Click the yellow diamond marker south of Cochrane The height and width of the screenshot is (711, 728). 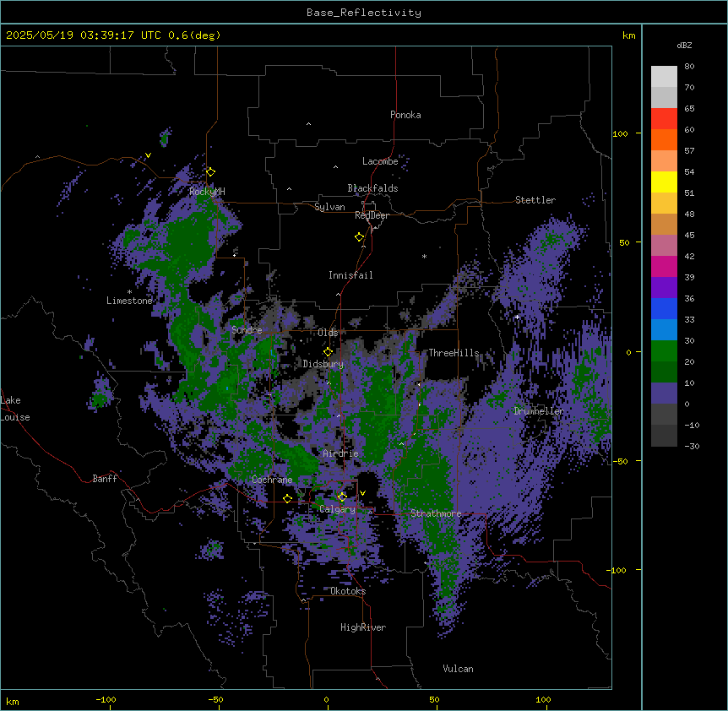287,499
